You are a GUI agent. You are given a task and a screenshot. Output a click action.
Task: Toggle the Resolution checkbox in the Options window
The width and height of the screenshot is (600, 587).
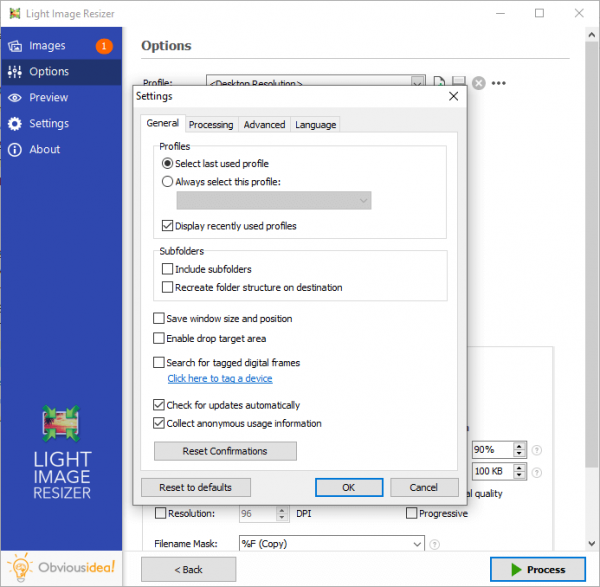(160, 513)
